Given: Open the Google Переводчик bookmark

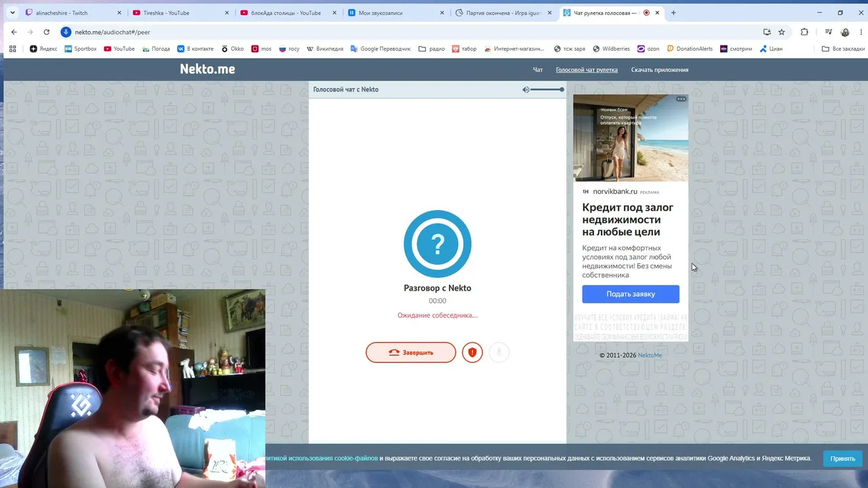Looking at the screenshot, I should click(x=381, y=49).
